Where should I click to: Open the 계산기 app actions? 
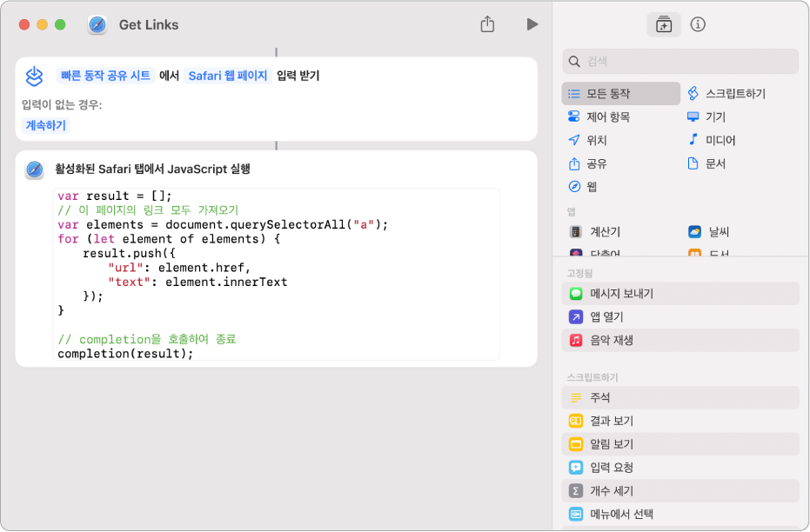(x=594, y=232)
